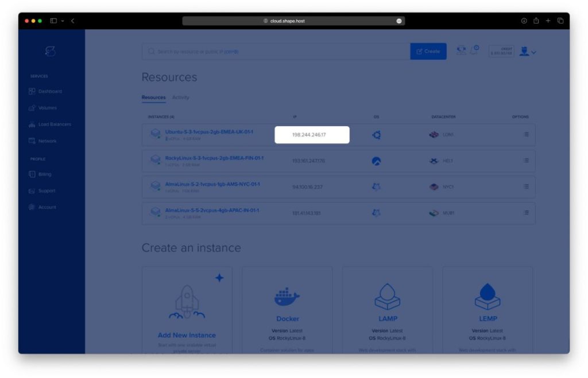
Task: Click the IP address of AlmaLinux APAC-IN instance
Action: [x=307, y=213]
